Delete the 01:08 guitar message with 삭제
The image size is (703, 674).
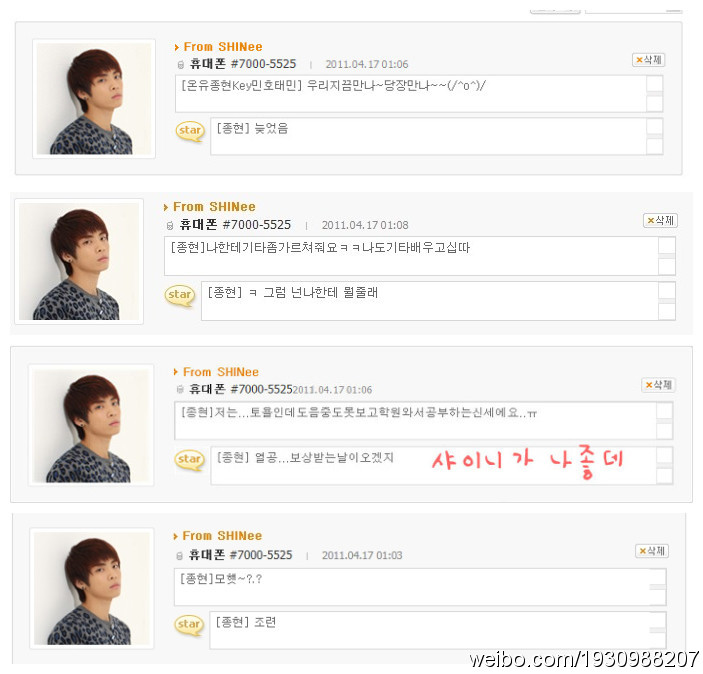[660, 220]
